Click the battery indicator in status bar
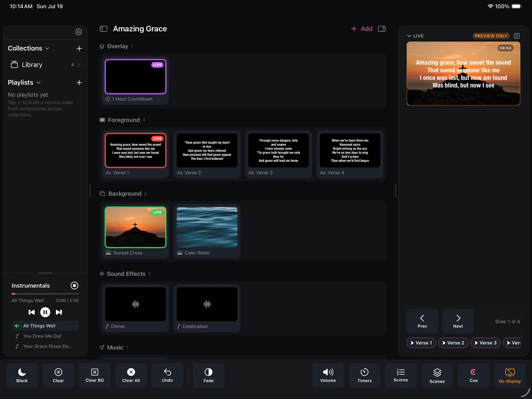532x399 pixels. click(517, 6)
